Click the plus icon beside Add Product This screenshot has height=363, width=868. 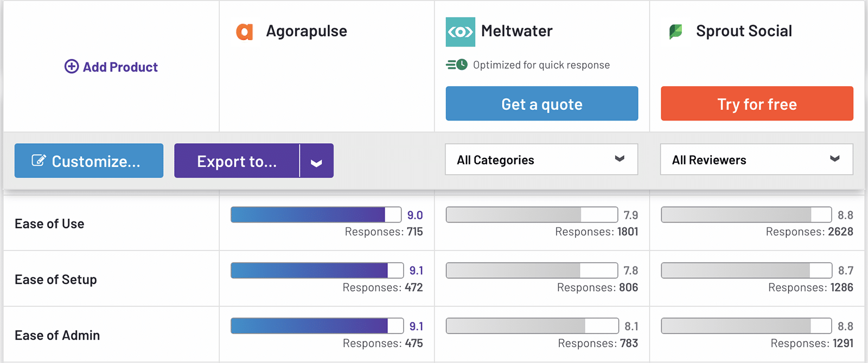72,67
